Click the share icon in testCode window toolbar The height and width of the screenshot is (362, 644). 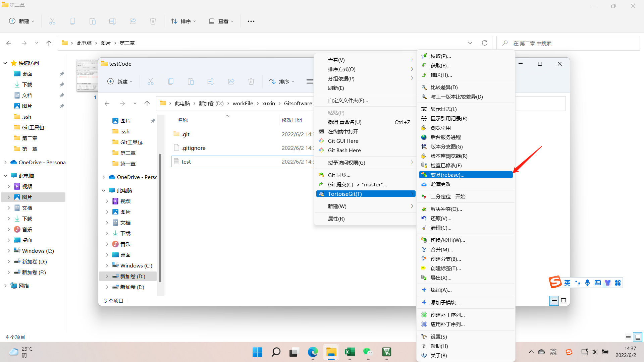231,81
